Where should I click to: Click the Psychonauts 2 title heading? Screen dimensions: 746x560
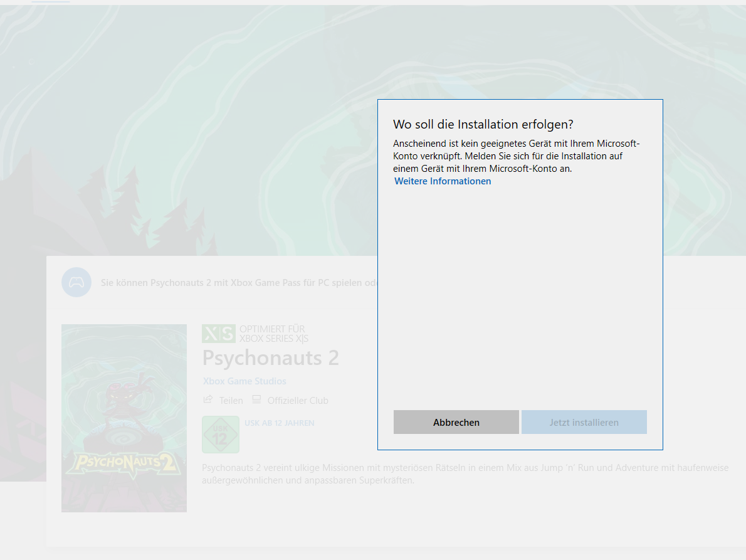point(270,358)
